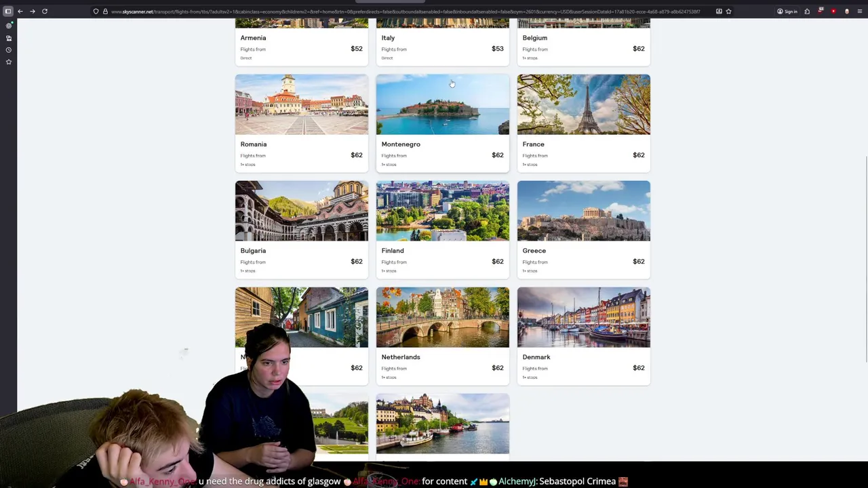868x488 pixels.
Task: Open tracking protection shield icon
Action: 96,12
